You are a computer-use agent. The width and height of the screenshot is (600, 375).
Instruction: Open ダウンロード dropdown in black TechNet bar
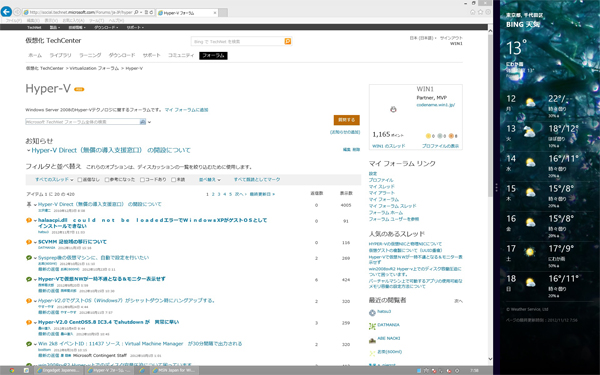tap(106, 27)
